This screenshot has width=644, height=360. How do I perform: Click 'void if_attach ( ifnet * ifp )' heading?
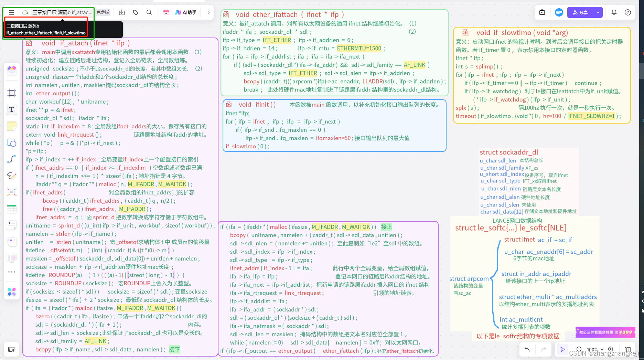86,43
